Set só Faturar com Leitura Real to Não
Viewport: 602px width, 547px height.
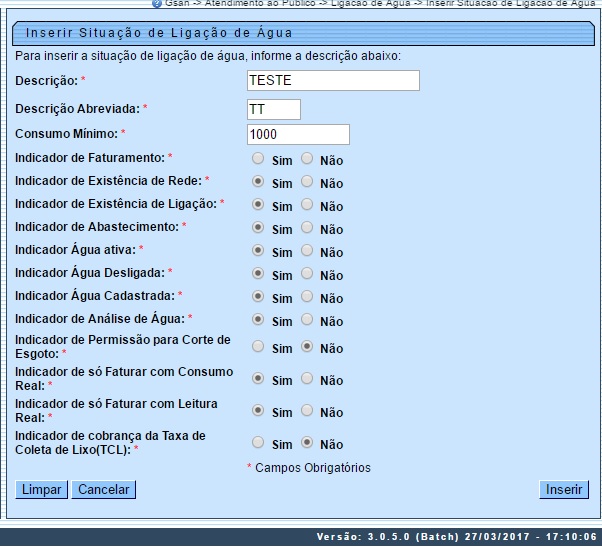tap(307, 411)
